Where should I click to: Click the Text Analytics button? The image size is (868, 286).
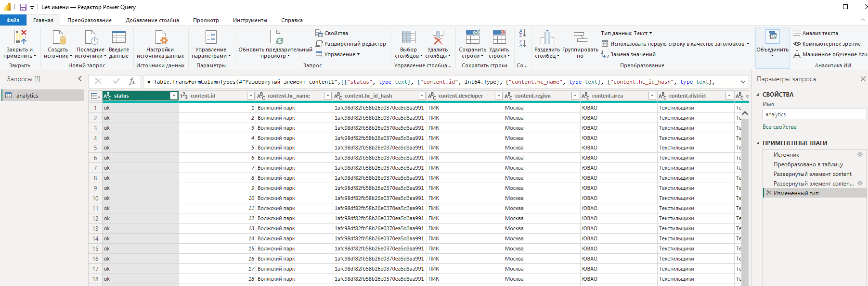(816, 33)
